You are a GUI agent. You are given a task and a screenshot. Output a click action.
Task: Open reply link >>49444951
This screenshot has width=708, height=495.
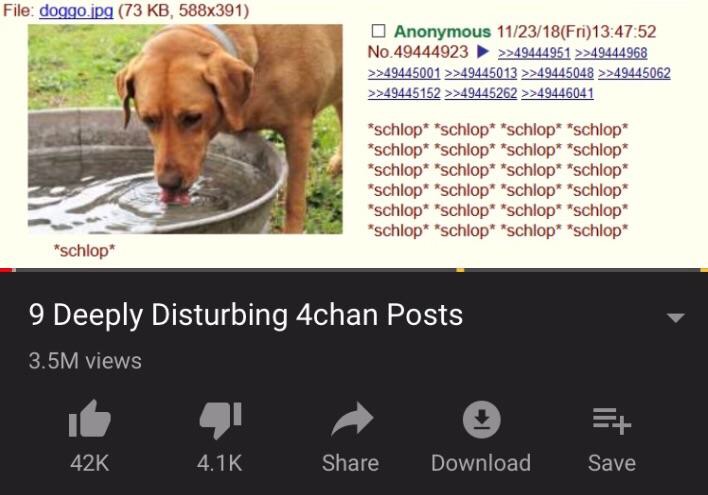click(x=534, y=53)
